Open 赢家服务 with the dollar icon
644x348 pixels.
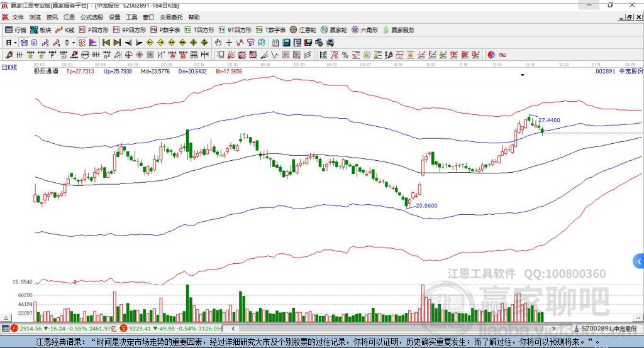click(399, 30)
